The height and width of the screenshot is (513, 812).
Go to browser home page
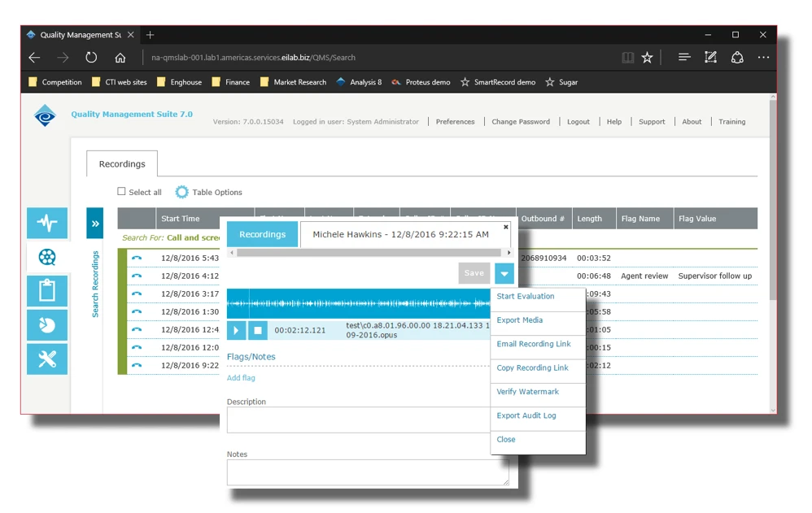point(120,58)
